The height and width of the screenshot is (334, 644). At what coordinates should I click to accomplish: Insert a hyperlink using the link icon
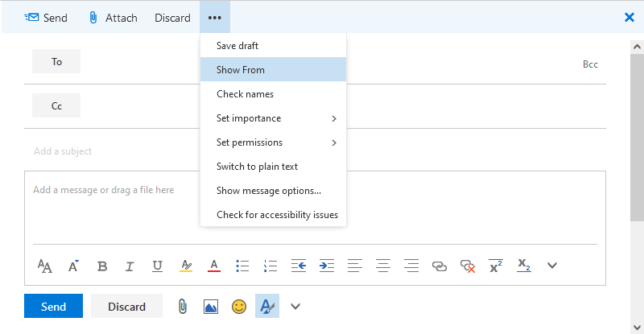(x=439, y=265)
